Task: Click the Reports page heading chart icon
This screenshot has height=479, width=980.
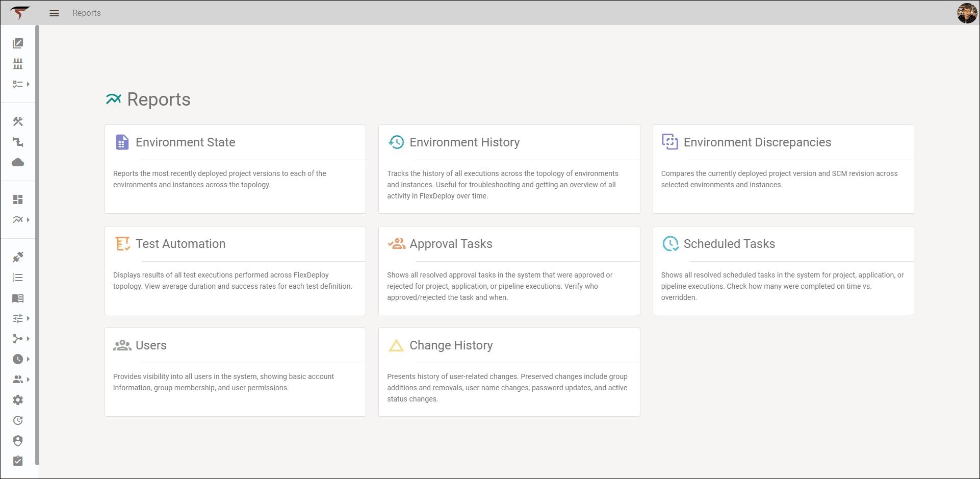Action: point(114,99)
